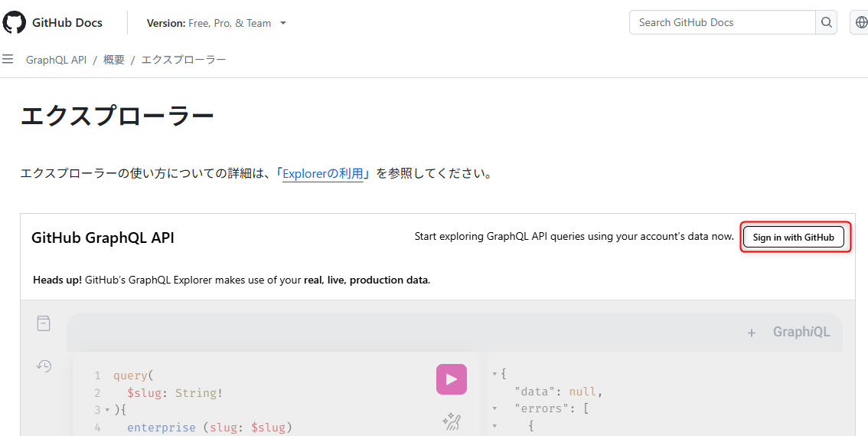Viewport: 868px width, 436px height.
Task: Add a new GraphiQL tab
Action: pyautogui.click(x=752, y=333)
